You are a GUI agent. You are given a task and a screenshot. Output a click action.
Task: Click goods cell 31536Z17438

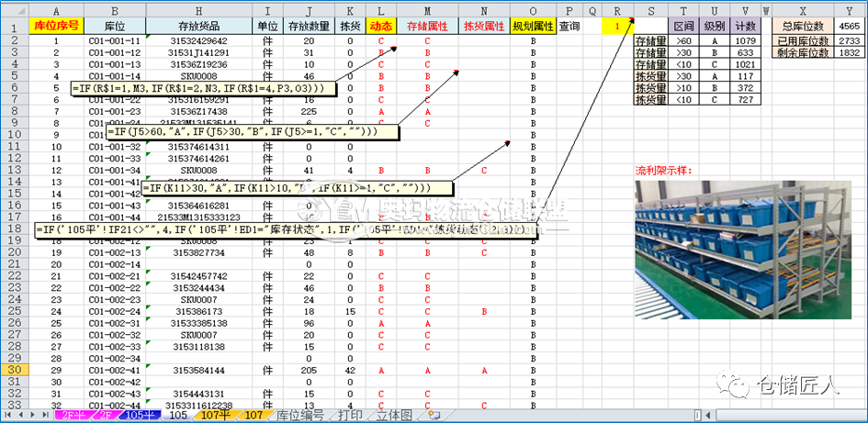200,111
